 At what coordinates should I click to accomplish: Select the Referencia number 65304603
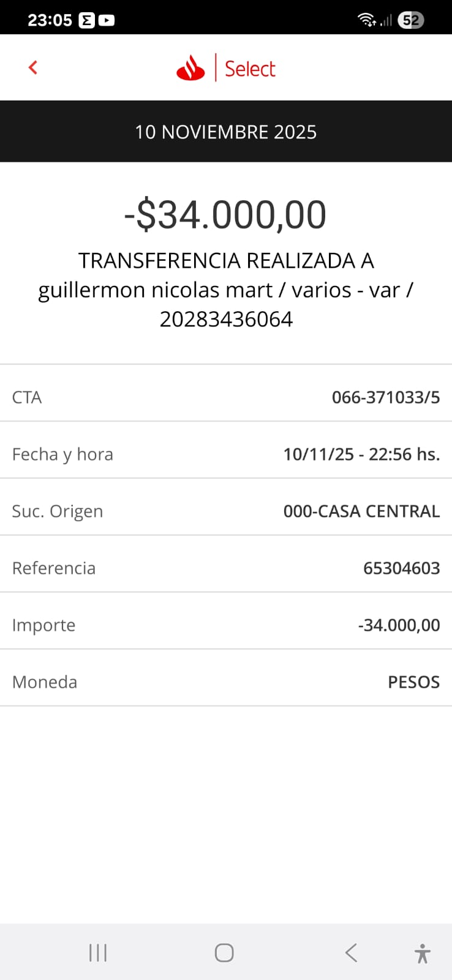point(401,568)
